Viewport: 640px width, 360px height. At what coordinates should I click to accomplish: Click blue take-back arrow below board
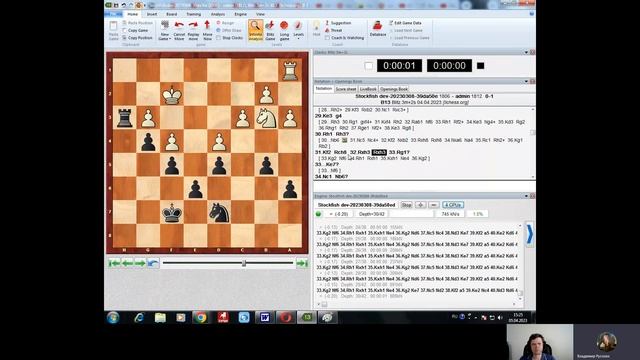(153, 263)
